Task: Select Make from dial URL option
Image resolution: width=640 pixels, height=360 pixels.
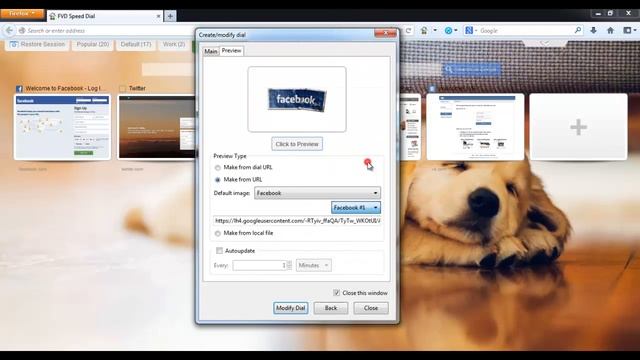Action: pyautogui.click(x=218, y=168)
